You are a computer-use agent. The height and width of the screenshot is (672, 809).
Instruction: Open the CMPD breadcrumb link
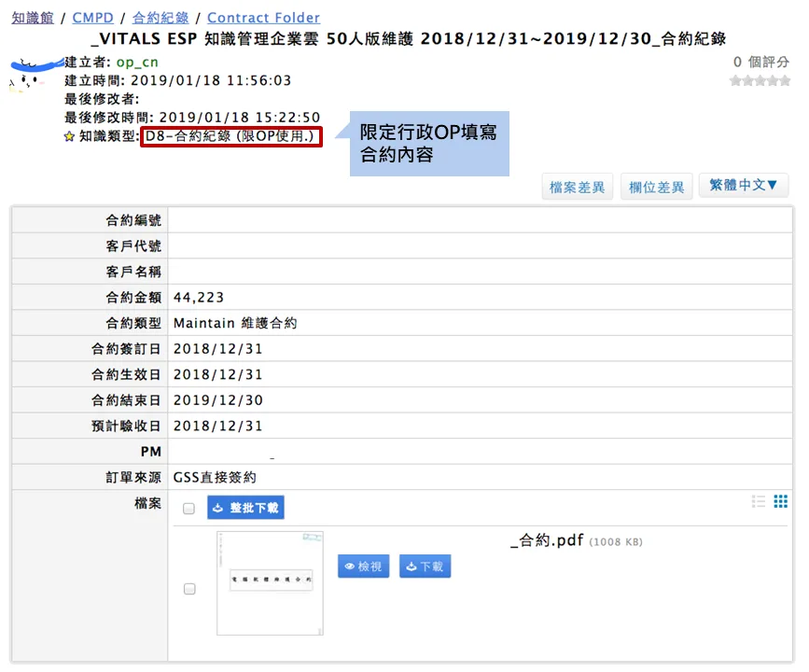(x=93, y=18)
